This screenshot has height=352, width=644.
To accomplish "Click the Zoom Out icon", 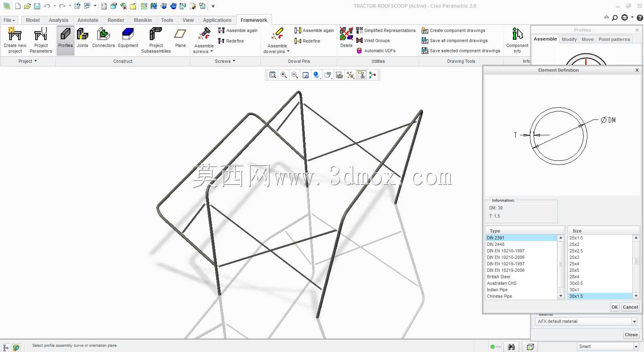I will coord(295,75).
